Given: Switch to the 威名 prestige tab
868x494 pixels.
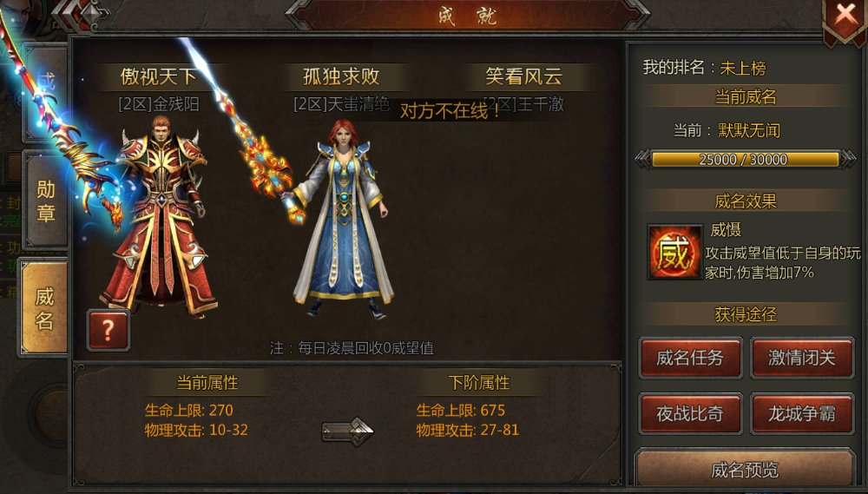Looking at the screenshot, I should click(x=44, y=308).
